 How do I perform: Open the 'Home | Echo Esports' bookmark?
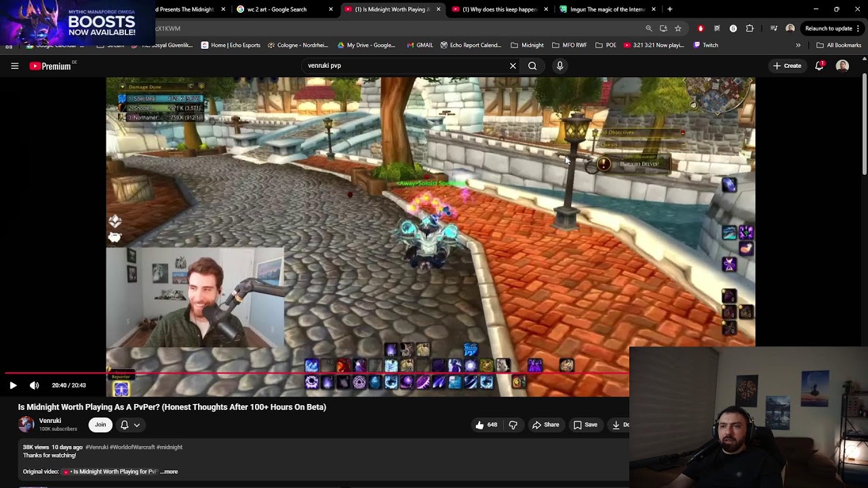231,45
